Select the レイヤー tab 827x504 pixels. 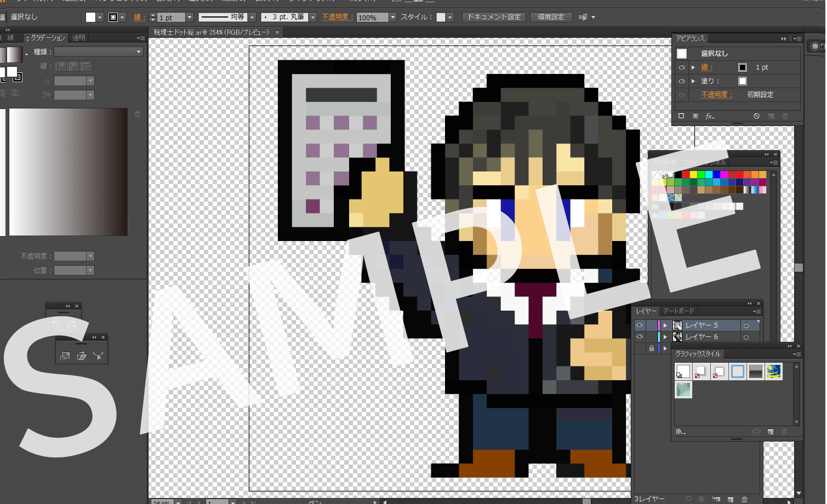pyautogui.click(x=646, y=311)
